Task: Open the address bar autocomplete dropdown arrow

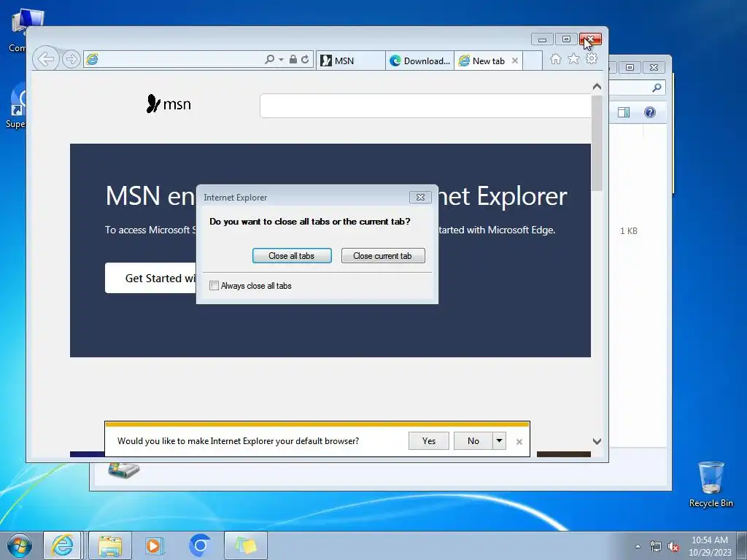Action: (x=281, y=60)
